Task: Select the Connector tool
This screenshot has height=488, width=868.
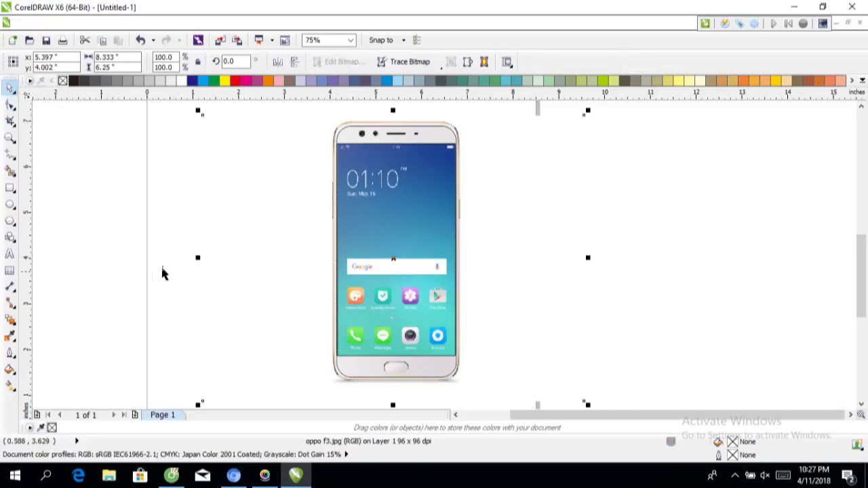Action: coord(10,304)
